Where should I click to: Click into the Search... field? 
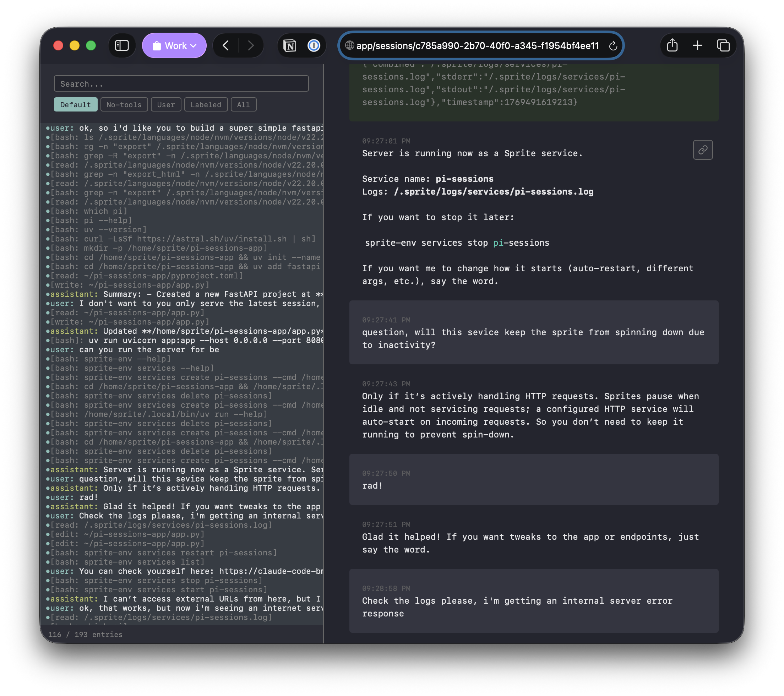[181, 84]
